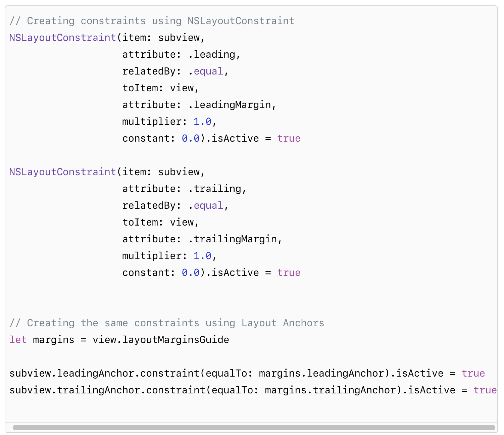The width and height of the screenshot is (504, 435).
Task: Click second constant value 0.0
Action: pyautogui.click(x=191, y=273)
